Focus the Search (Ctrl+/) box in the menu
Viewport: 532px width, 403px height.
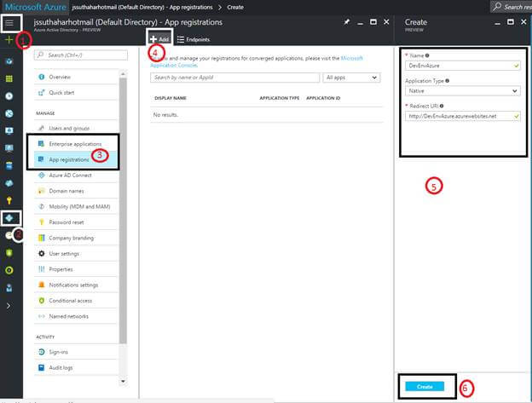81,55
